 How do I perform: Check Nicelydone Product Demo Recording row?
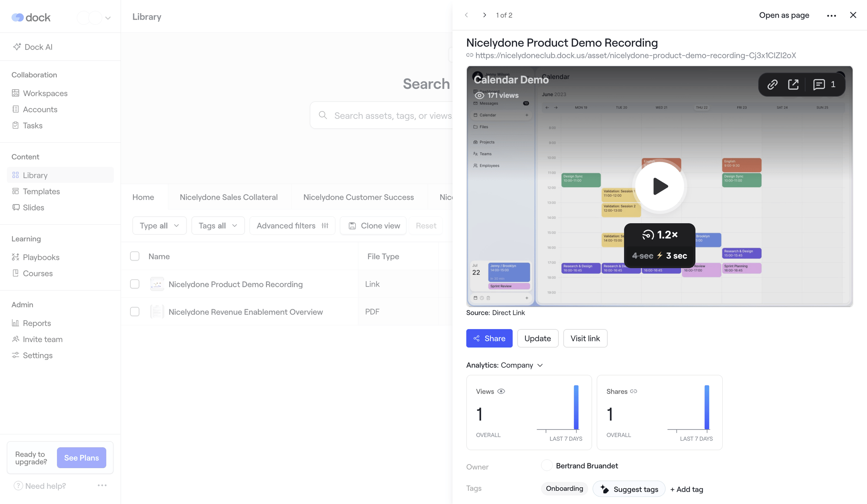pos(135,284)
